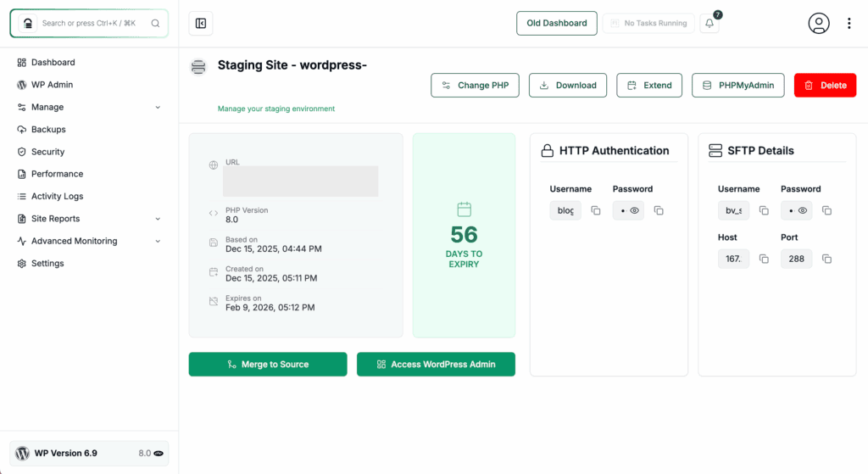Switch to Old Dashboard
The width and height of the screenshot is (868, 474).
[x=557, y=23]
